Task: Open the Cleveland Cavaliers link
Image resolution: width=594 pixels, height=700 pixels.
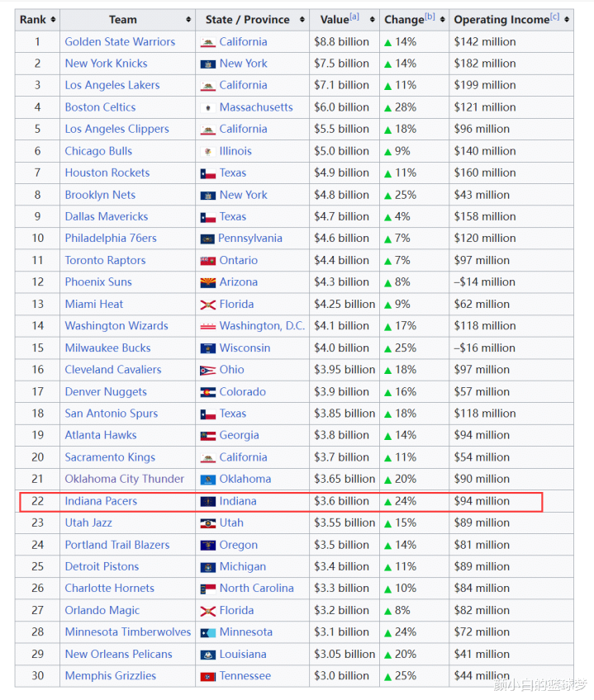Action: coord(113,370)
